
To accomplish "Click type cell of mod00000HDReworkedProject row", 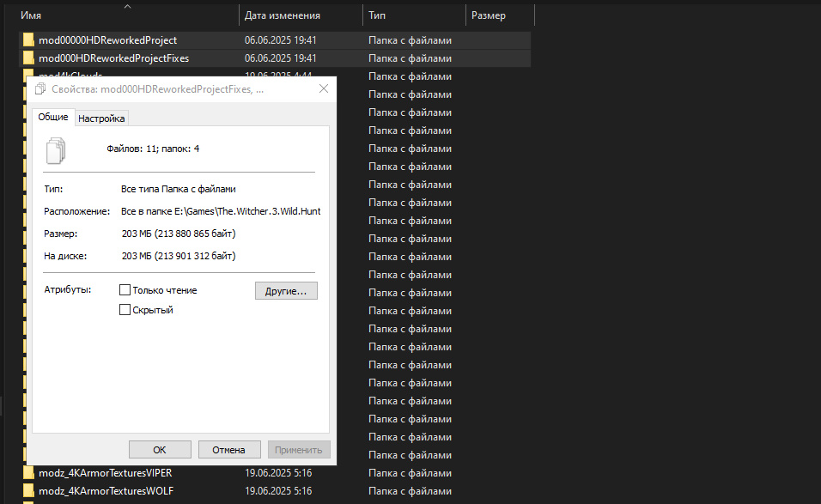I will [x=410, y=40].
